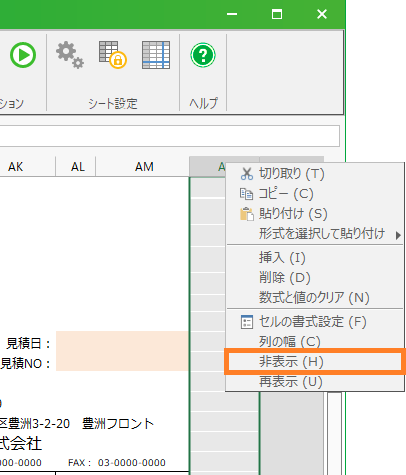
Task: Select 挿入 (I) menu entry
Action: click(x=315, y=258)
